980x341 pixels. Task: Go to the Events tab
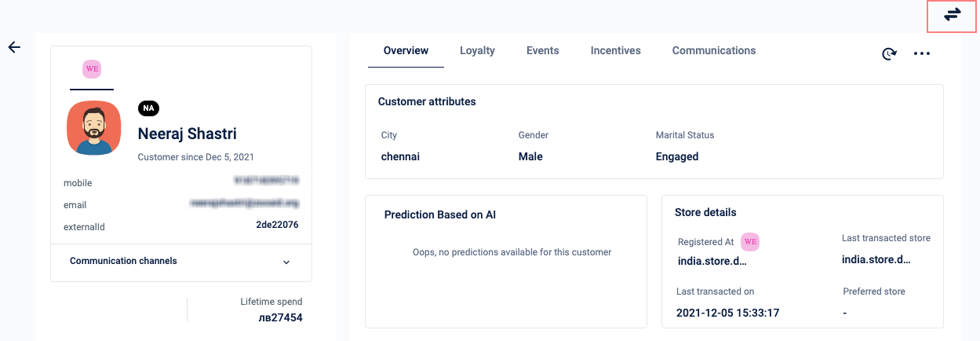click(x=543, y=51)
